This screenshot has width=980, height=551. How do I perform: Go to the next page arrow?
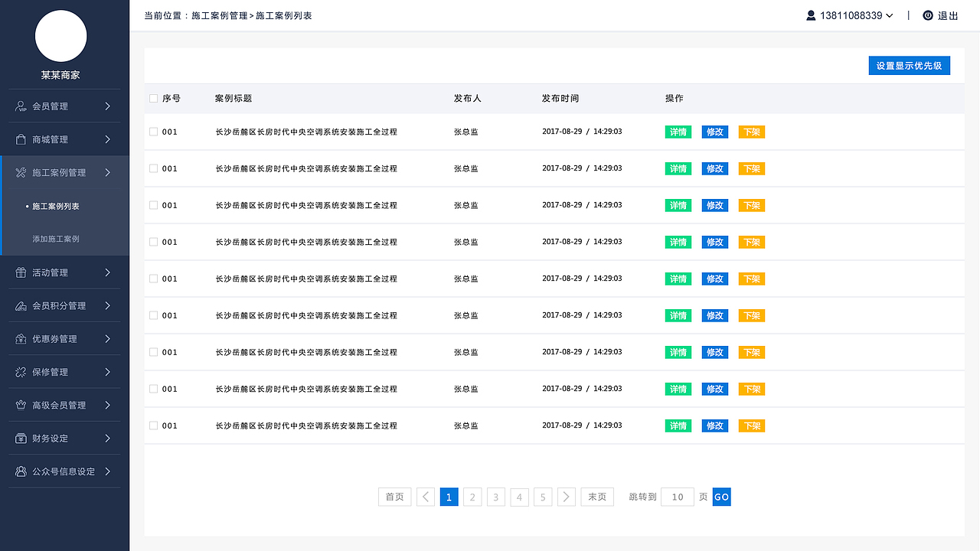[x=567, y=497]
